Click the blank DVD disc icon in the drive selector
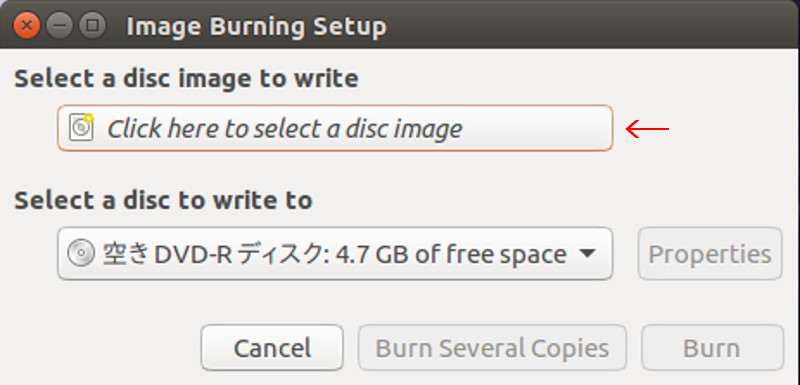This screenshot has width=800, height=385. tap(81, 254)
